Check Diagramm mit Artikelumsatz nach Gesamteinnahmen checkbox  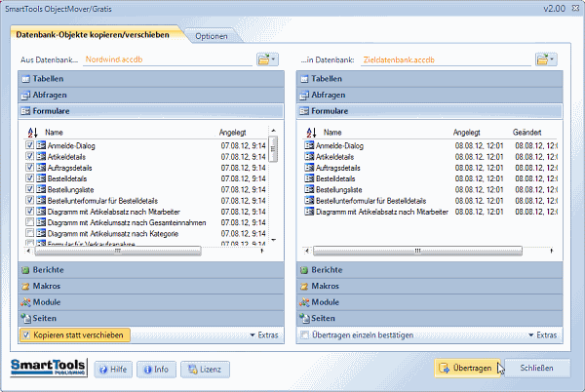[30, 222]
